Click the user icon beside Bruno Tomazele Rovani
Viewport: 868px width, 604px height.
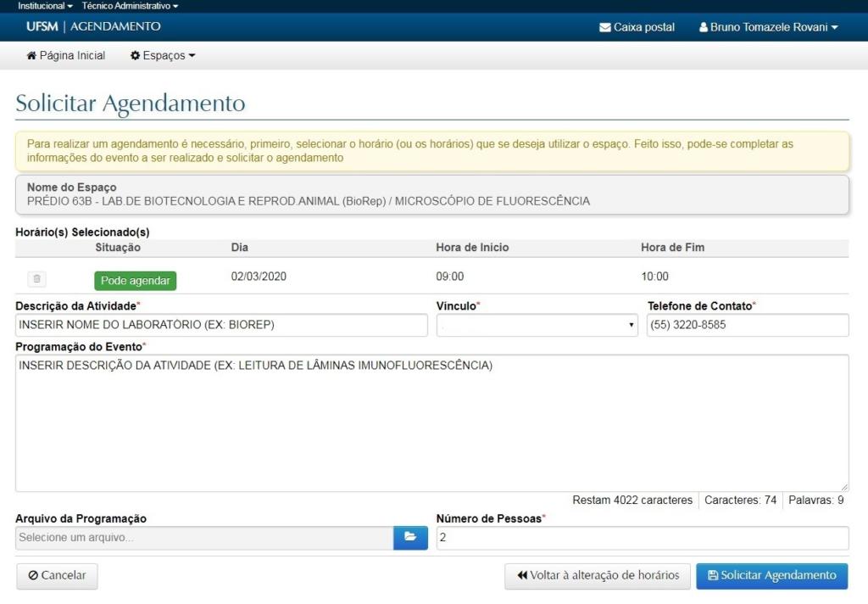click(704, 27)
